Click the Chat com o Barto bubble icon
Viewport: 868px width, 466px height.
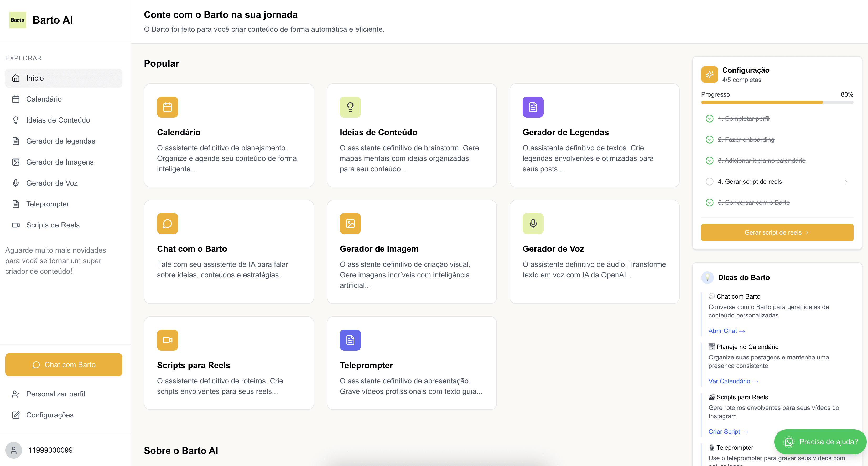tap(168, 224)
